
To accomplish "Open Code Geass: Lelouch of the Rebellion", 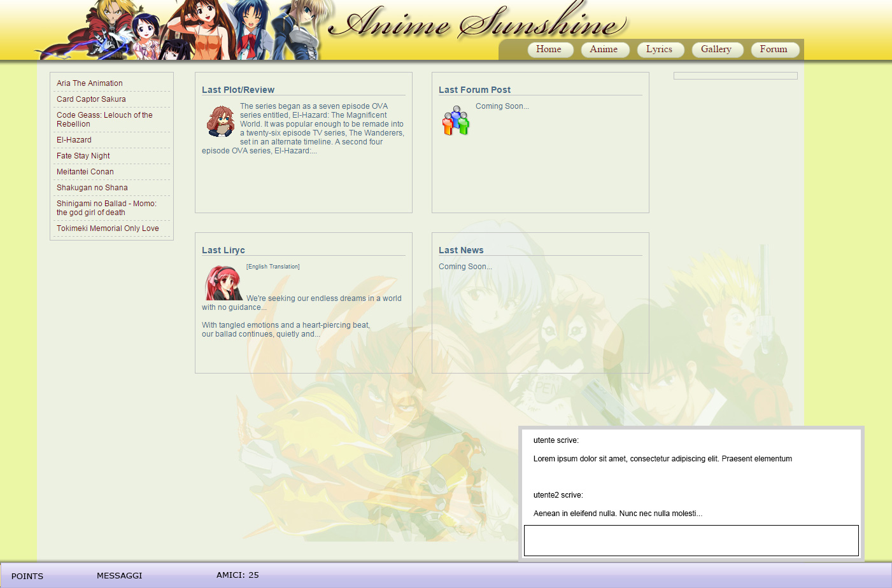I will [104, 120].
